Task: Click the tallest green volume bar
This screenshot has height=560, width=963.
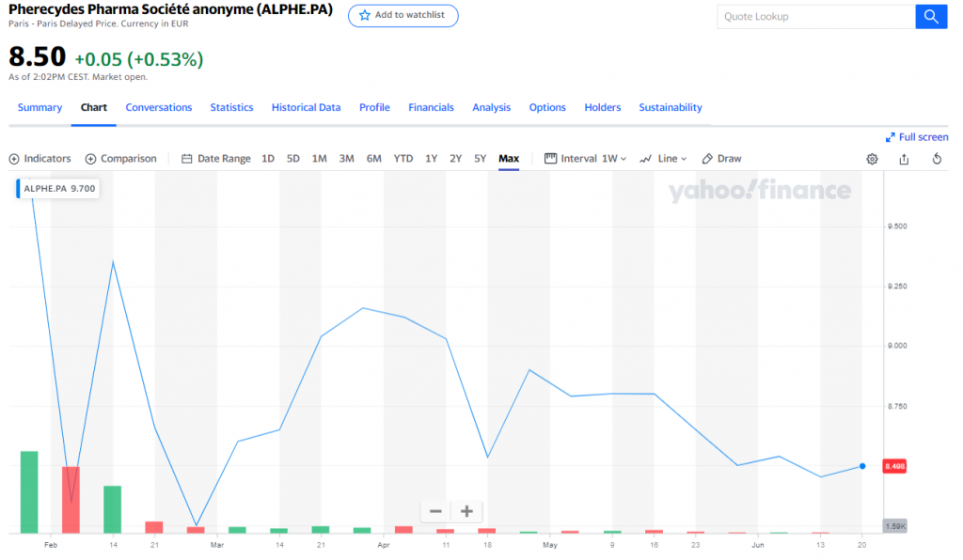Action: pyautogui.click(x=29, y=492)
